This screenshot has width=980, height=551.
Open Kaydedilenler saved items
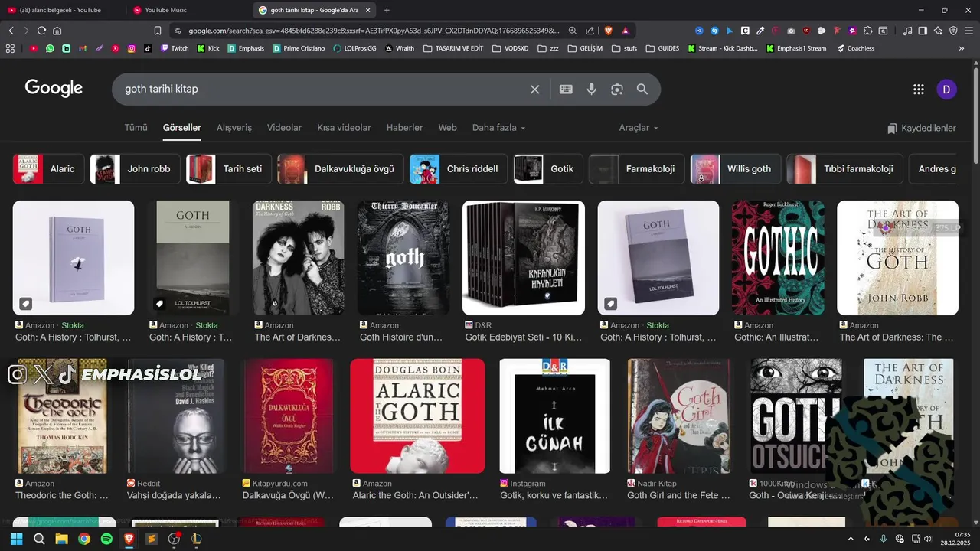point(921,128)
